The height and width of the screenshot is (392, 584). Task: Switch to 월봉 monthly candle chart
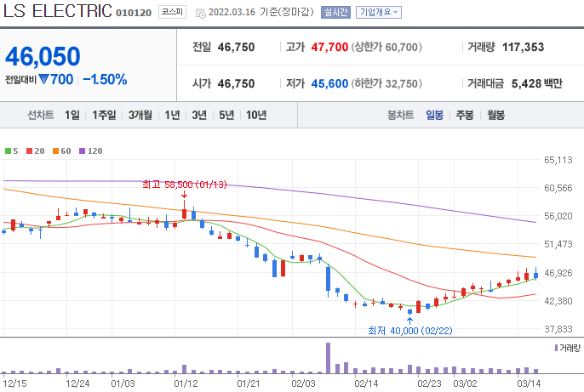click(x=495, y=115)
